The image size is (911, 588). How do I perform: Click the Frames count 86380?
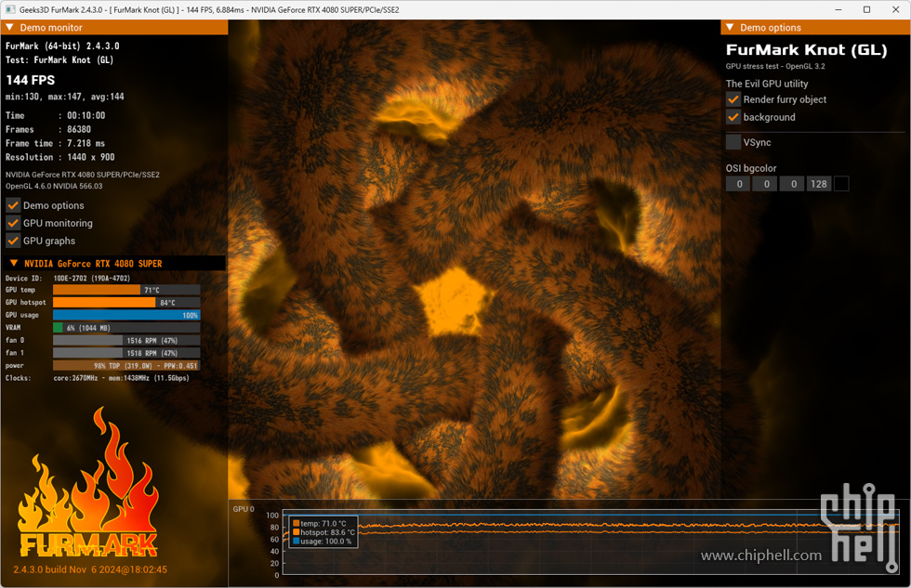(79, 129)
